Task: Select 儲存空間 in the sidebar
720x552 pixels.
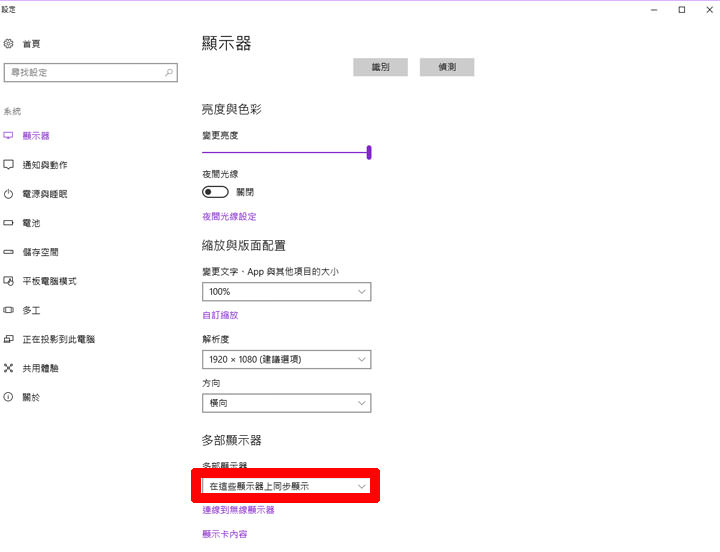Action: 40,252
